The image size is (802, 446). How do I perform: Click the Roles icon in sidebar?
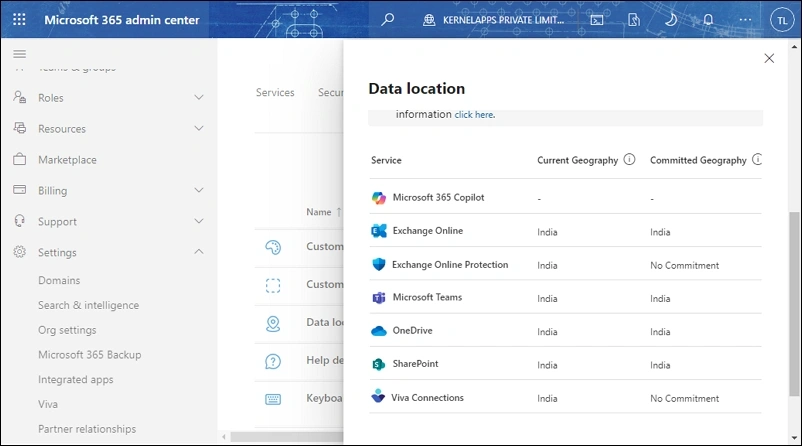pos(19,97)
